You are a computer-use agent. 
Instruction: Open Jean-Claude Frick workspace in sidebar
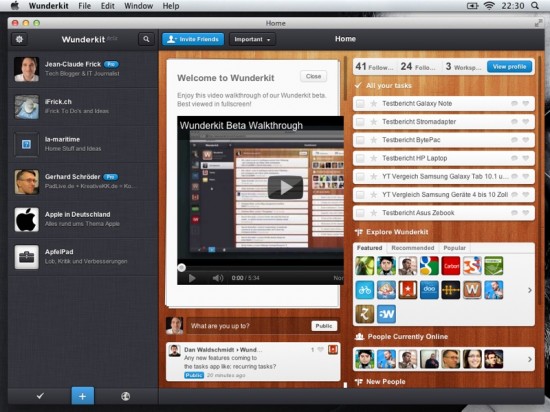click(83, 69)
